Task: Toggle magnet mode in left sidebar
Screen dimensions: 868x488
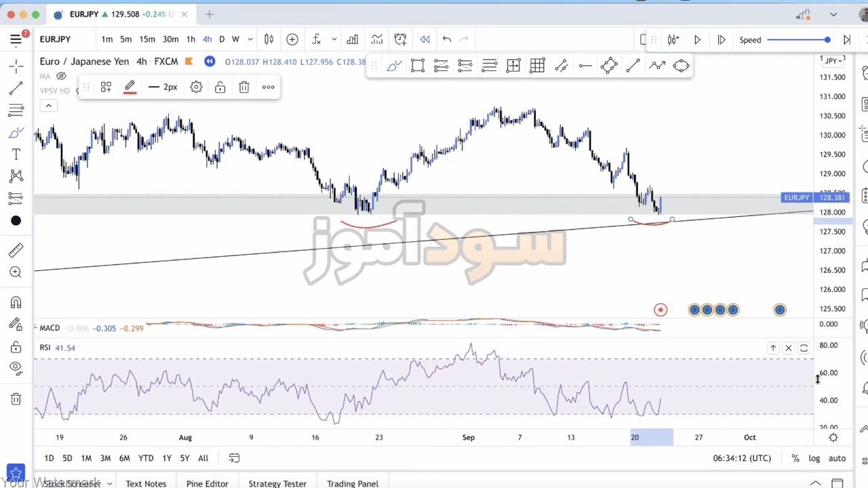Action: coord(16,302)
